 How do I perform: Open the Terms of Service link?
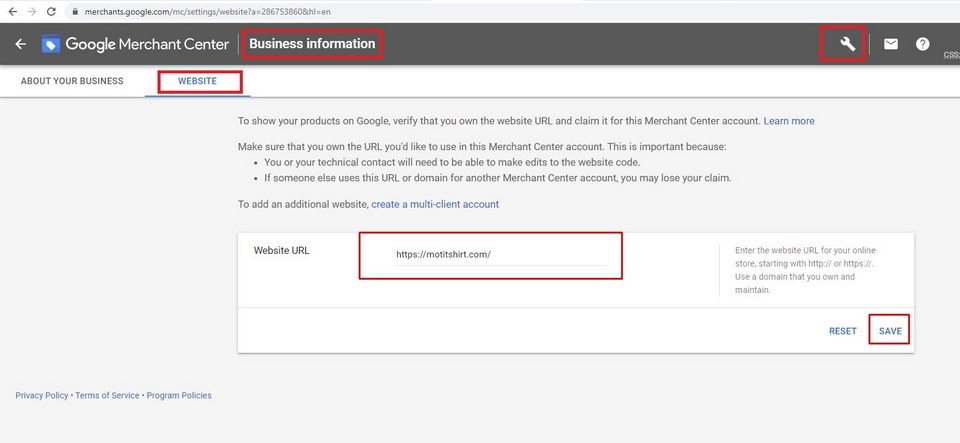[x=107, y=396]
